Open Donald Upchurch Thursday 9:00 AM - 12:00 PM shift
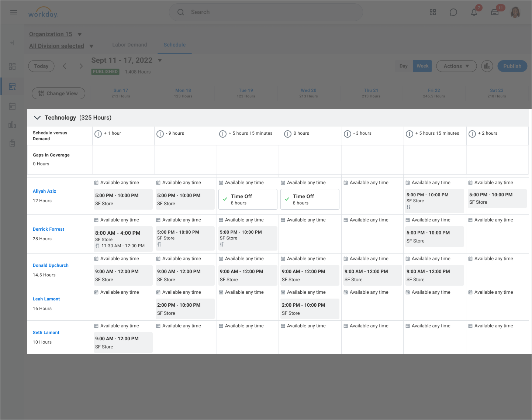The width and height of the screenshot is (532, 420). click(x=373, y=275)
